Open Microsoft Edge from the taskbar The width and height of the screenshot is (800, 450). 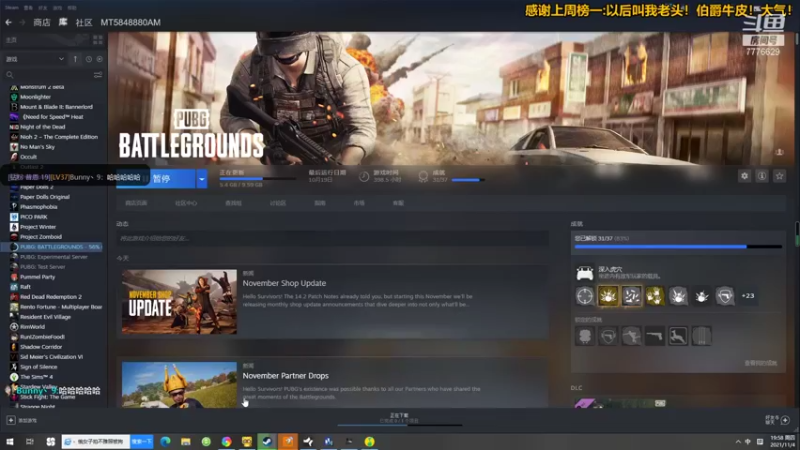(x=165, y=441)
